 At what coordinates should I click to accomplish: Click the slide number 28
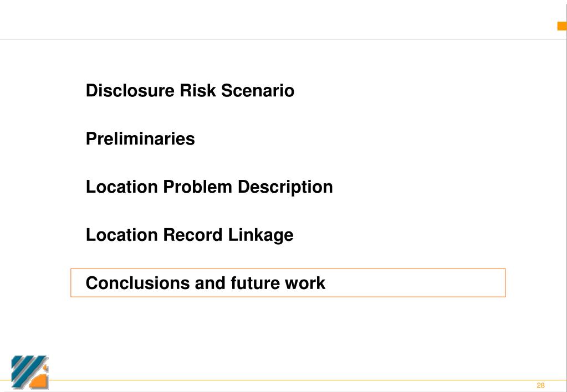540,385
